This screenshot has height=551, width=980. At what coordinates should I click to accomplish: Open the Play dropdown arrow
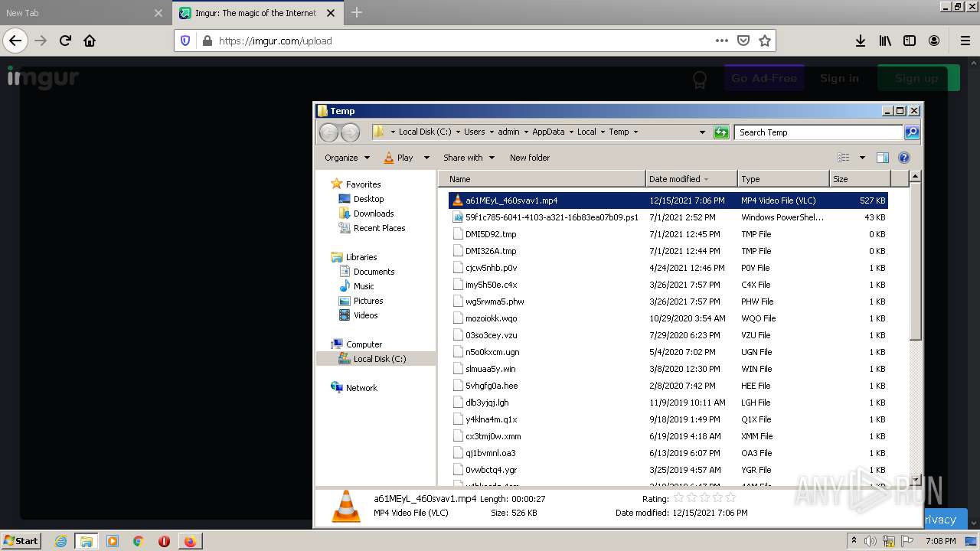pyautogui.click(x=426, y=158)
